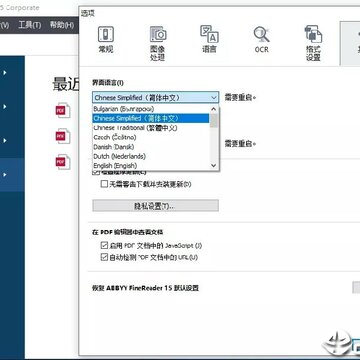The width and height of the screenshot is (360, 360).
Task: Choose Bulgarian from language list
Action: pyautogui.click(x=151, y=109)
